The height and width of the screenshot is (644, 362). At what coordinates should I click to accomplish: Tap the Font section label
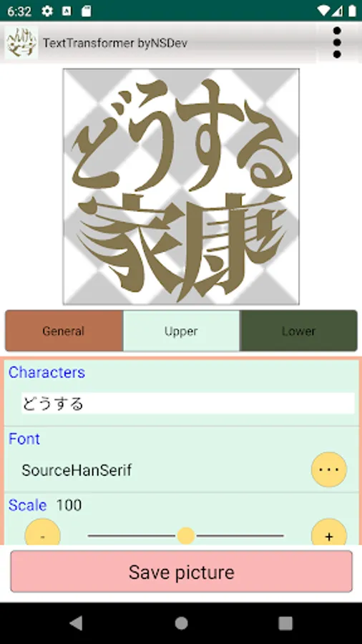pos(24,439)
